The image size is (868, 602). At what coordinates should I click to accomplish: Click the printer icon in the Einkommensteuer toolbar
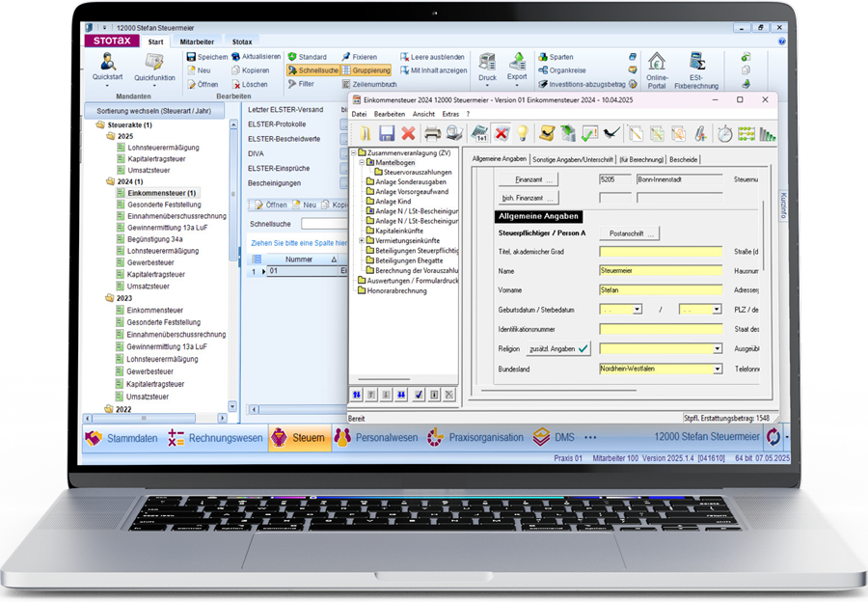(432, 133)
